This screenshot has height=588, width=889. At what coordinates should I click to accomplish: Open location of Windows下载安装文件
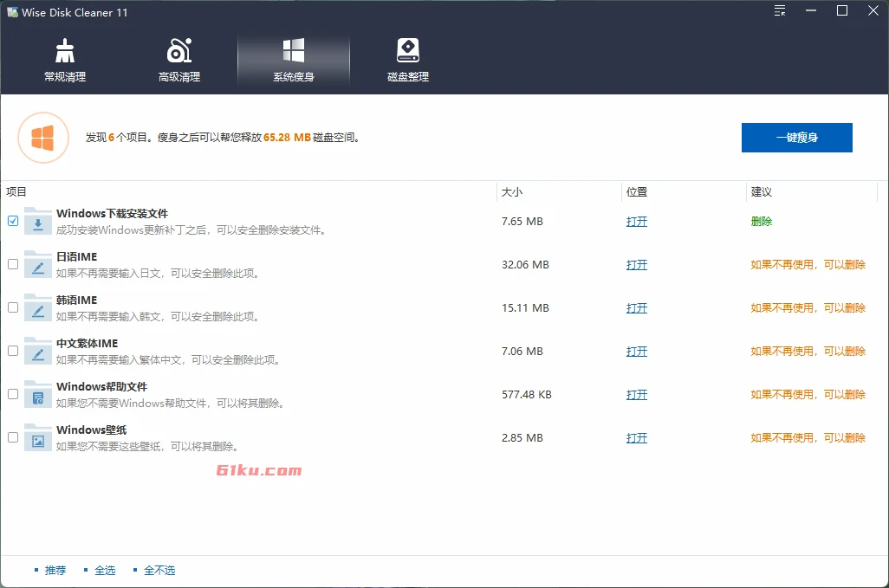pyautogui.click(x=637, y=222)
